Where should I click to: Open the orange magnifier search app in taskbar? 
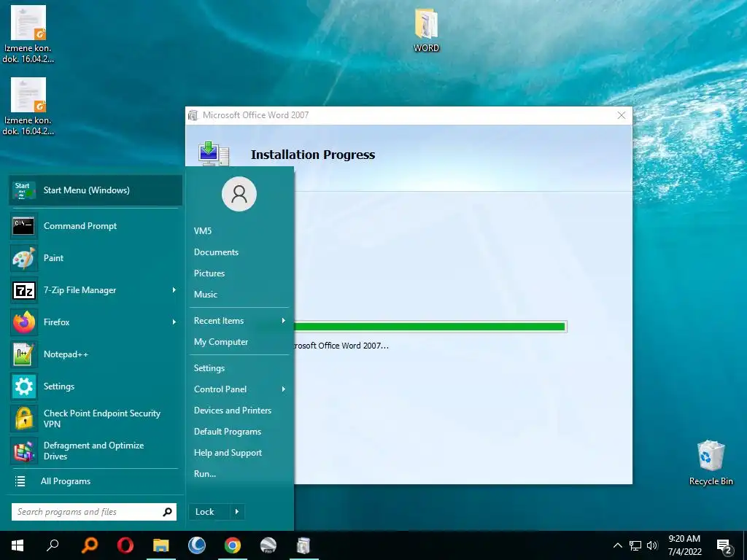tap(90, 545)
